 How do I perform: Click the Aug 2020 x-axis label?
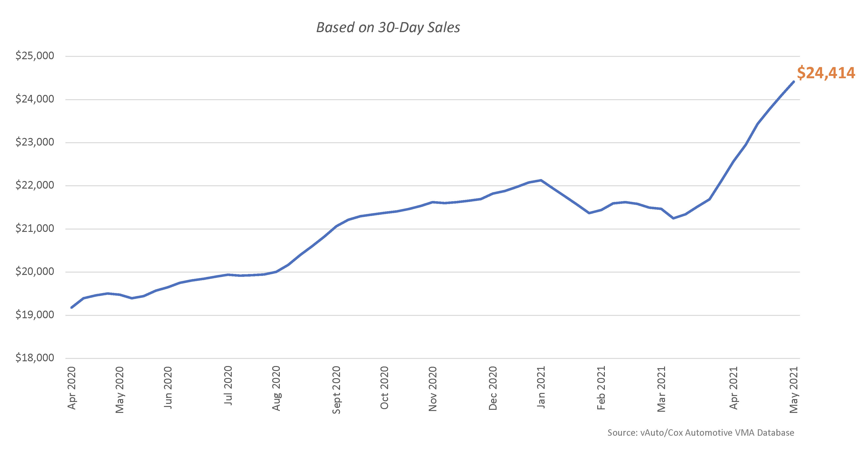[276, 388]
